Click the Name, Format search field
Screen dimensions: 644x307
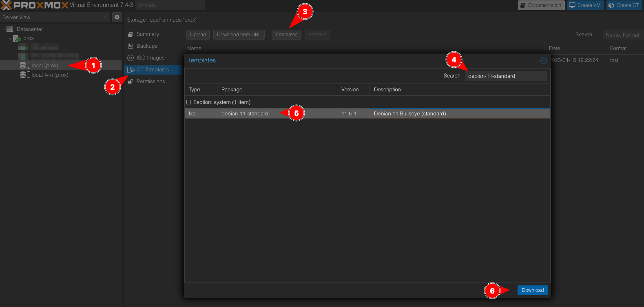pos(623,35)
